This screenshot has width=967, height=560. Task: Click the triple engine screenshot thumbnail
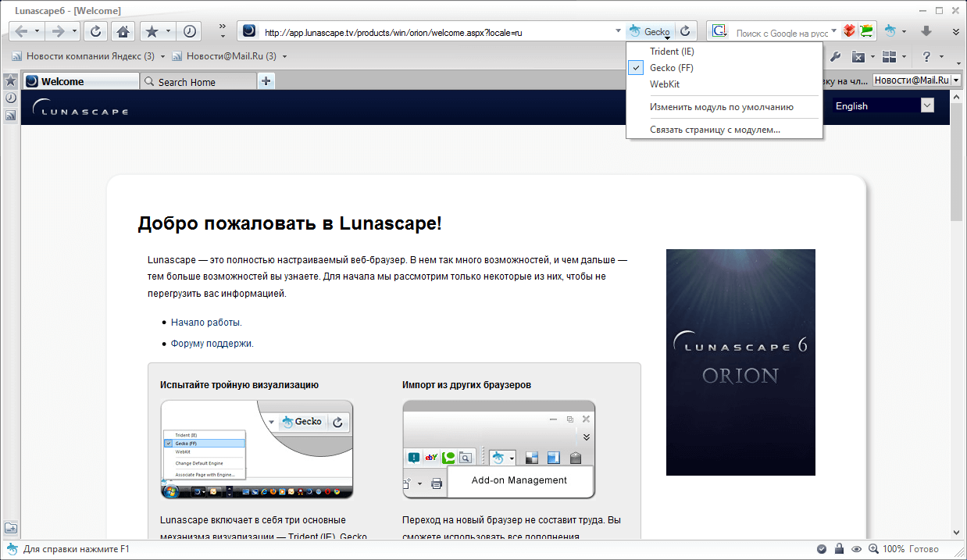coord(257,449)
